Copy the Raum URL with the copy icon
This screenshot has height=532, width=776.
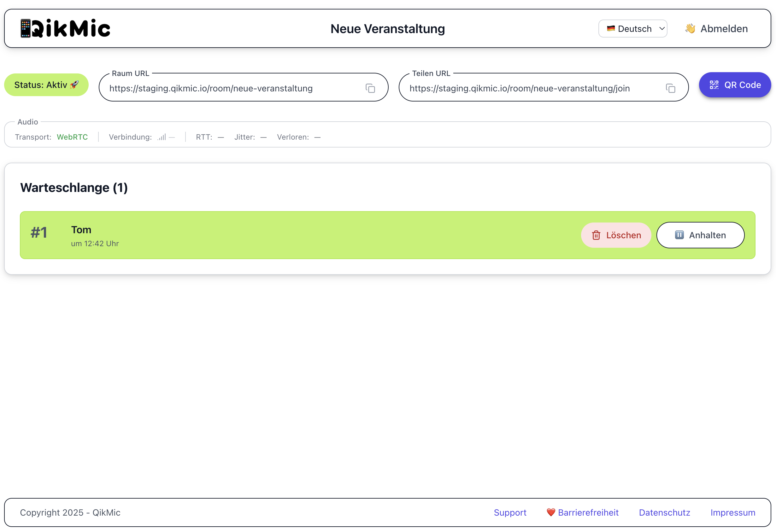(370, 88)
